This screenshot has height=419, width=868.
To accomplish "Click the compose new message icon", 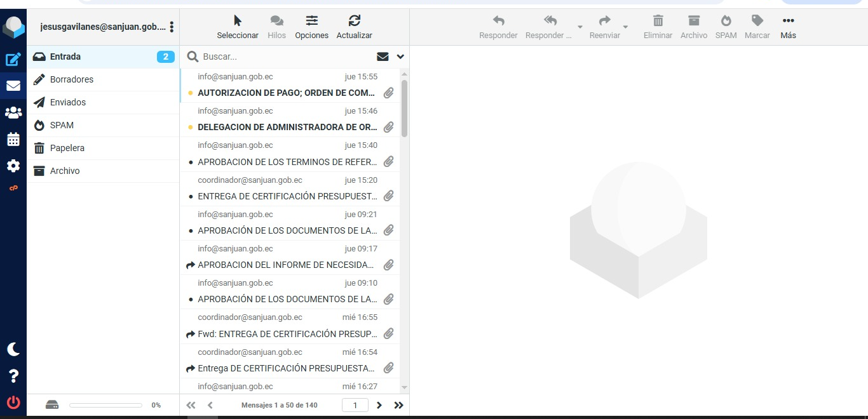I will [x=13, y=60].
